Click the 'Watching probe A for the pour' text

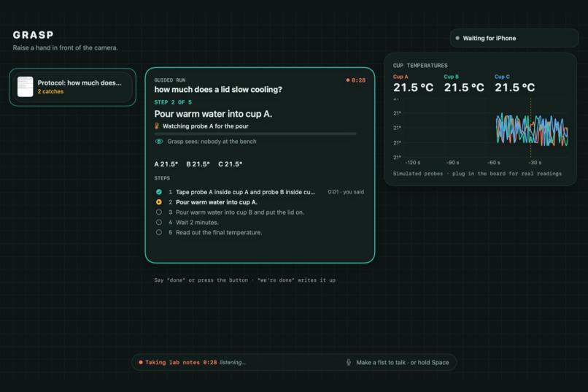pos(206,126)
